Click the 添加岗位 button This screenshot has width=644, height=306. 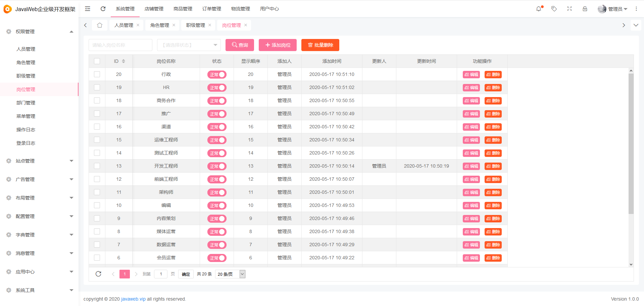(278, 45)
